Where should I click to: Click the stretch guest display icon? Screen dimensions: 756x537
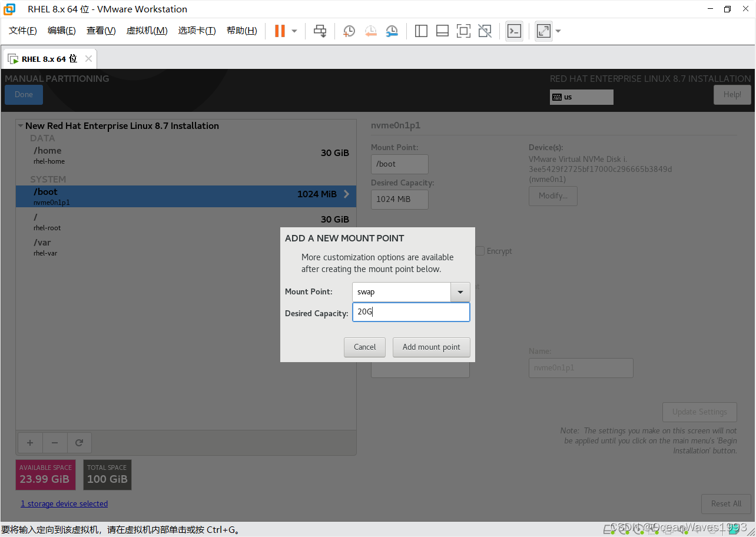pyautogui.click(x=543, y=31)
